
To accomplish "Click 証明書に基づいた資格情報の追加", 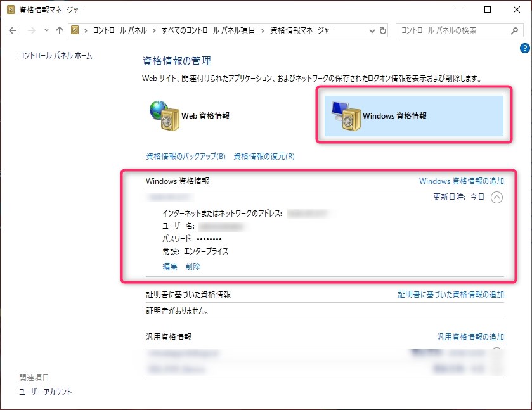I will click(451, 295).
